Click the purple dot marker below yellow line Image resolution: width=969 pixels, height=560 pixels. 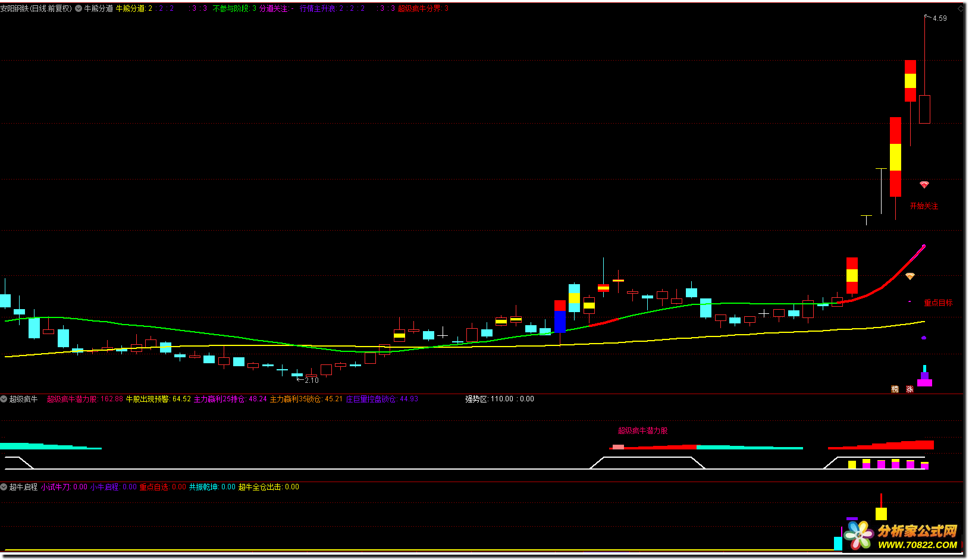924,338
